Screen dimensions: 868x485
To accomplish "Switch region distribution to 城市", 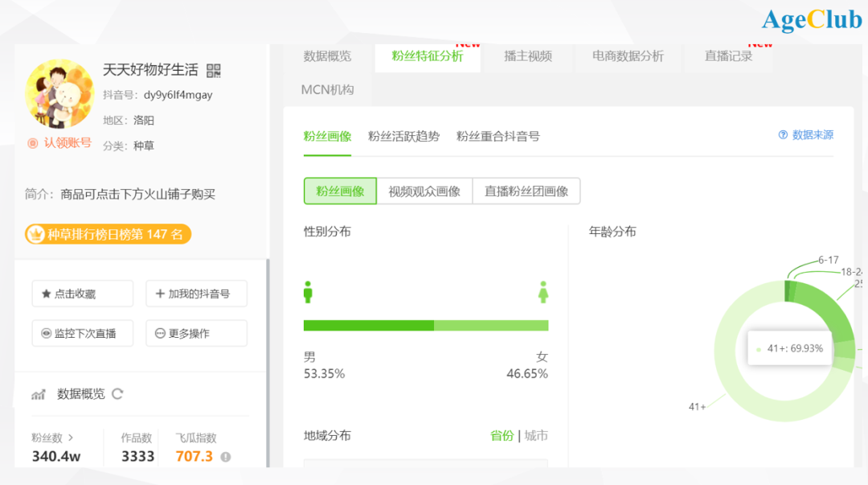I will (x=536, y=435).
